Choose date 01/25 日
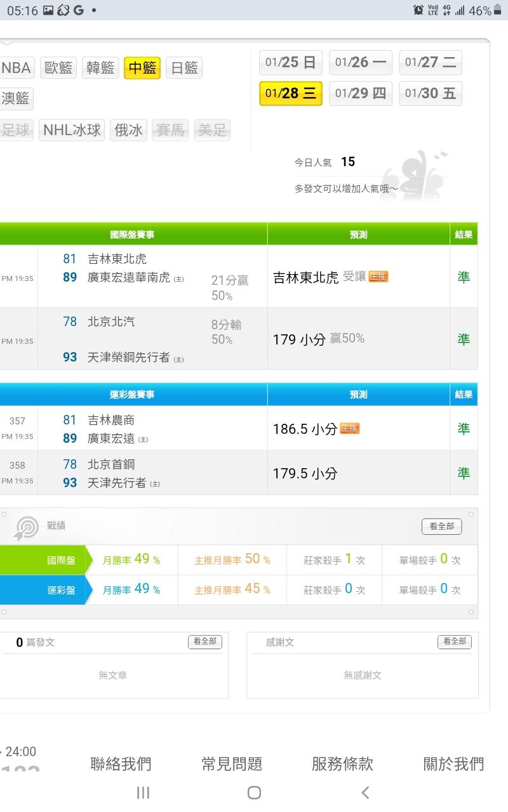 pyautogui.click(x=291, y=62)
